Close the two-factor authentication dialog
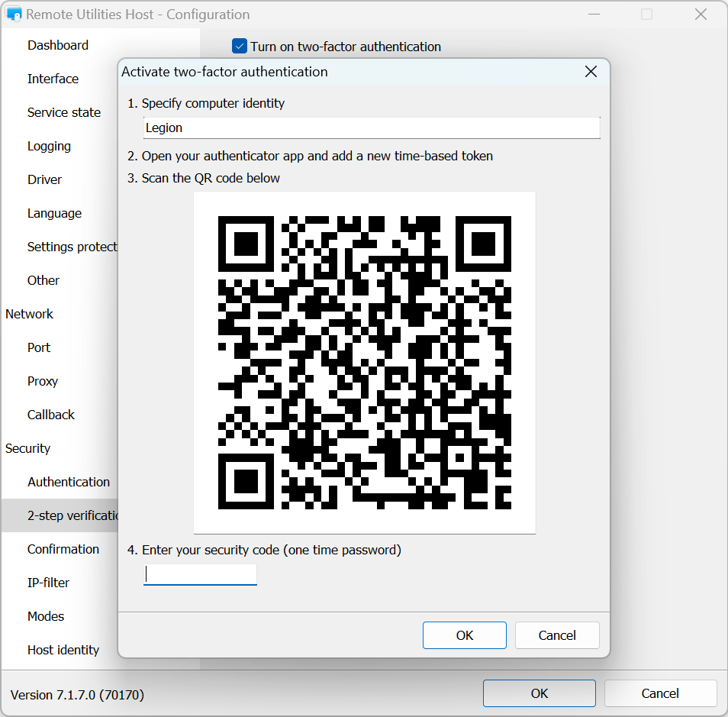The height and width of the screenshot is (717, 728). coord(590,72)
